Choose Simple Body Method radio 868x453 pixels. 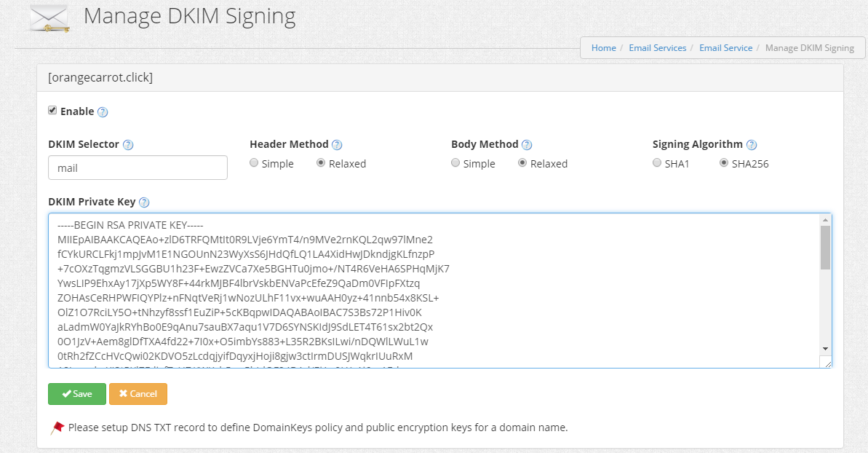tap(455, 163)
